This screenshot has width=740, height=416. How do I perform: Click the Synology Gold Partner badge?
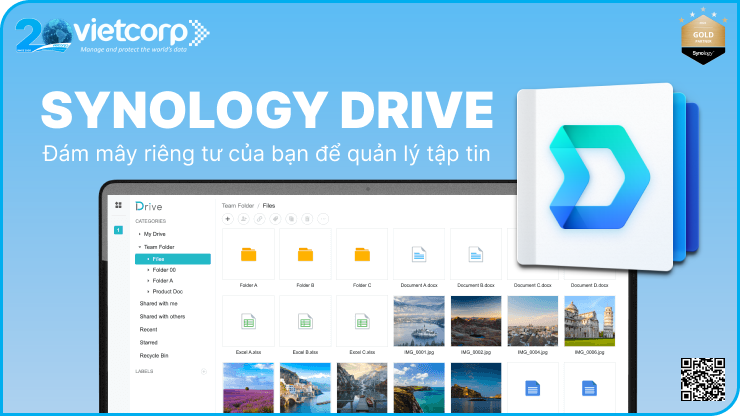(x=703, y=36)
